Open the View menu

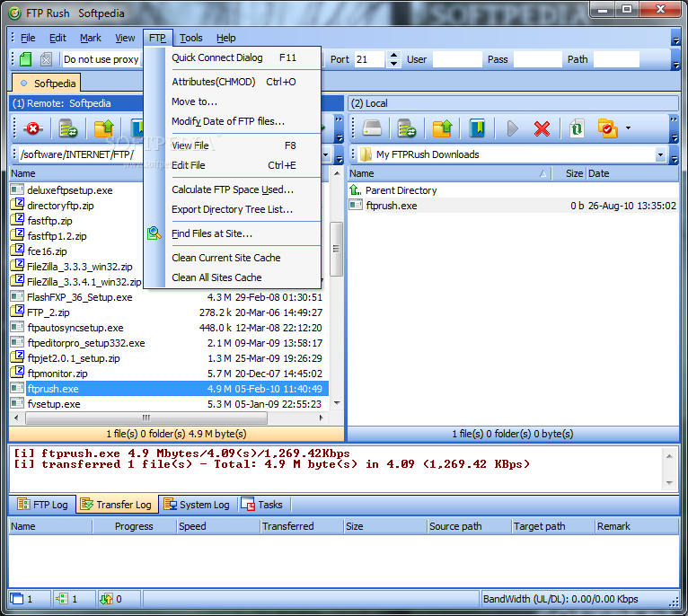[x=125, y=38]
